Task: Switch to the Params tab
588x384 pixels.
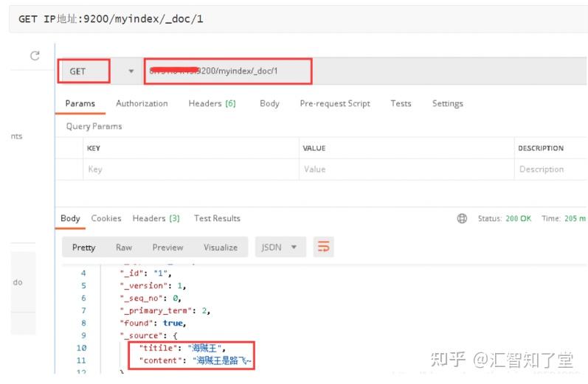Action: [x=80, y=103]
